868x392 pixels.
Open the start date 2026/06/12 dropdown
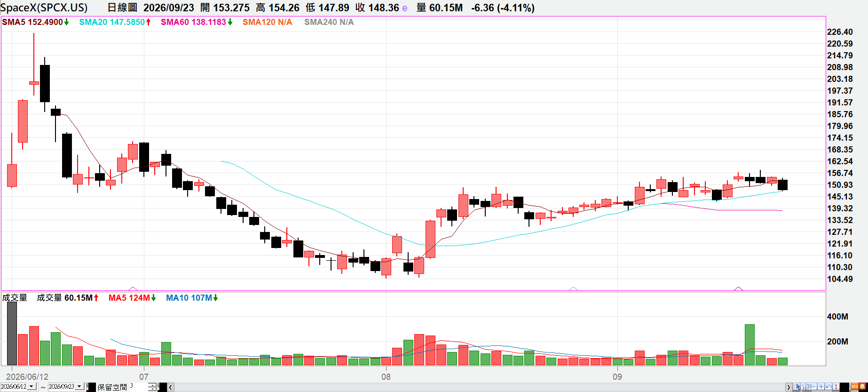[x=32, y=386]
